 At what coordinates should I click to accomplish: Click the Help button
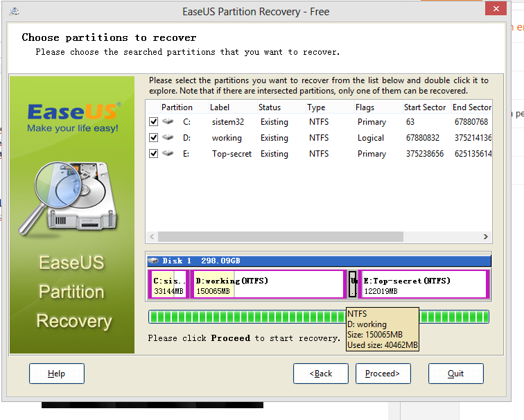[56, 374]
